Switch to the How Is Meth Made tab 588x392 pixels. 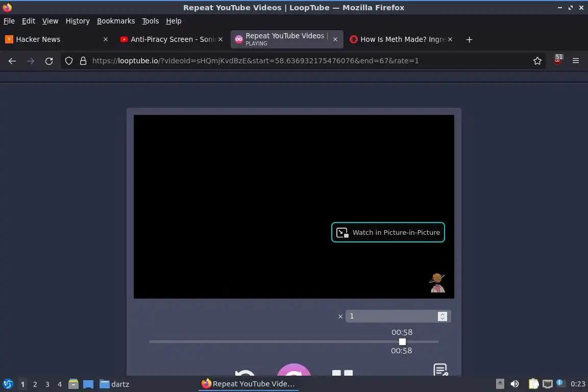pyautogui.click(x=401, y=39)
